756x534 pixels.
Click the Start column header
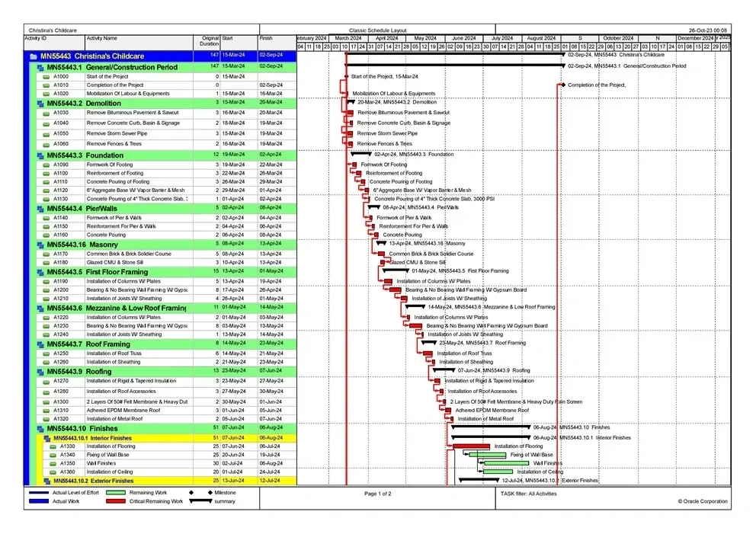(x=239, y=41)
